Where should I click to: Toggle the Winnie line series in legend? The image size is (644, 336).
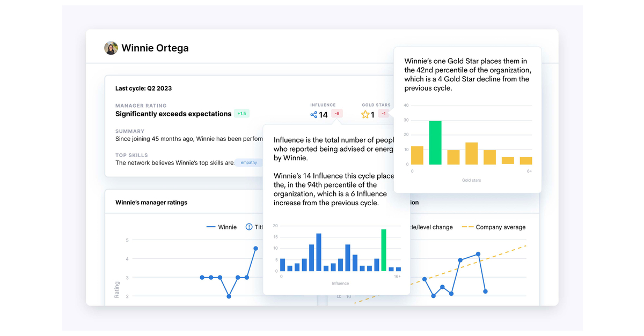pyautogui.click(x=222, y=227)
